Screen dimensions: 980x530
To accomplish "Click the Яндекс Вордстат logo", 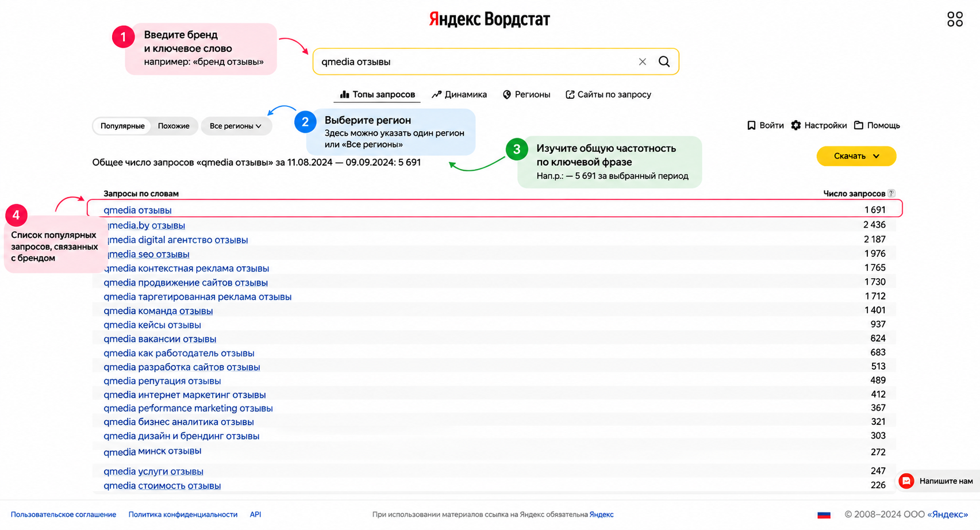I will click(x=490, y=20).
